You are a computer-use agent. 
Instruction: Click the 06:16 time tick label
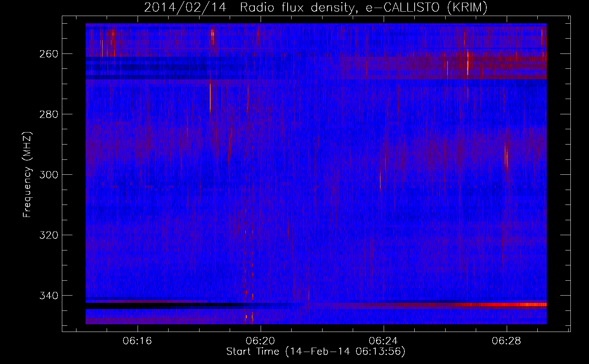pos(137,341)
